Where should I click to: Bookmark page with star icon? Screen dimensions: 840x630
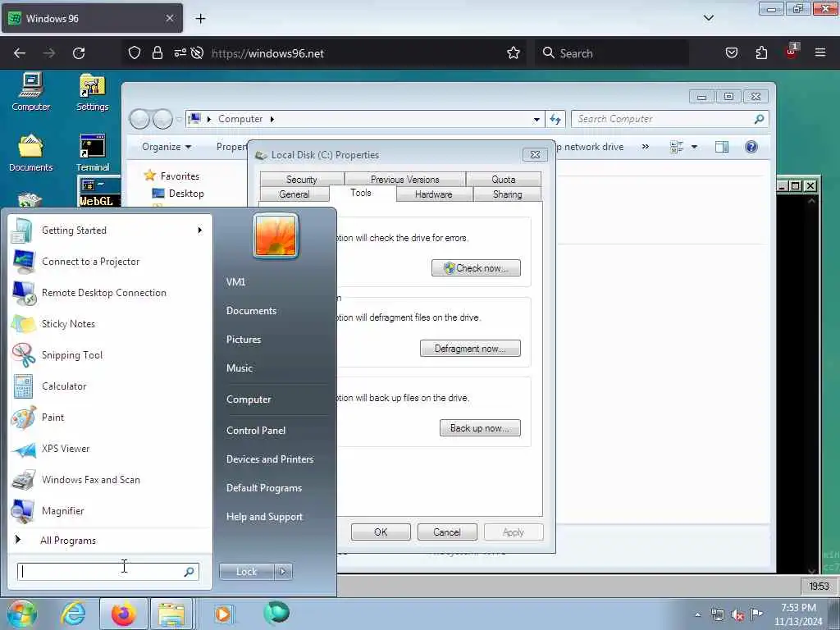pyautogui.click(x=514, y=53)
